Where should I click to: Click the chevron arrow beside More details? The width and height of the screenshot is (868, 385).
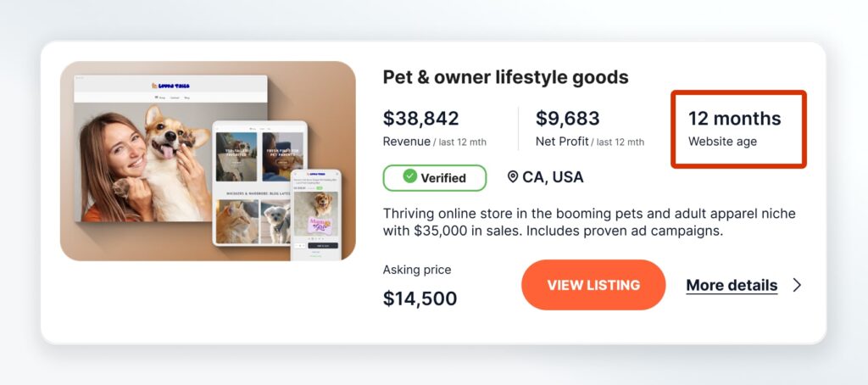797,285
